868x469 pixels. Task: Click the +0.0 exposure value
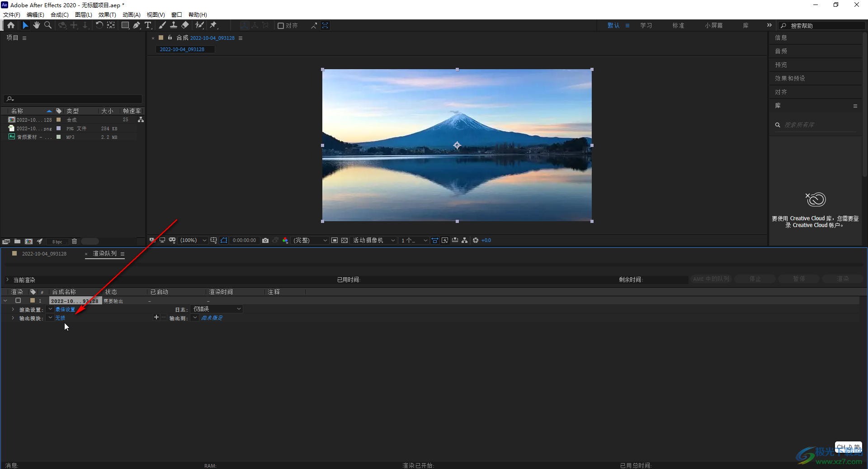point(486,241)
